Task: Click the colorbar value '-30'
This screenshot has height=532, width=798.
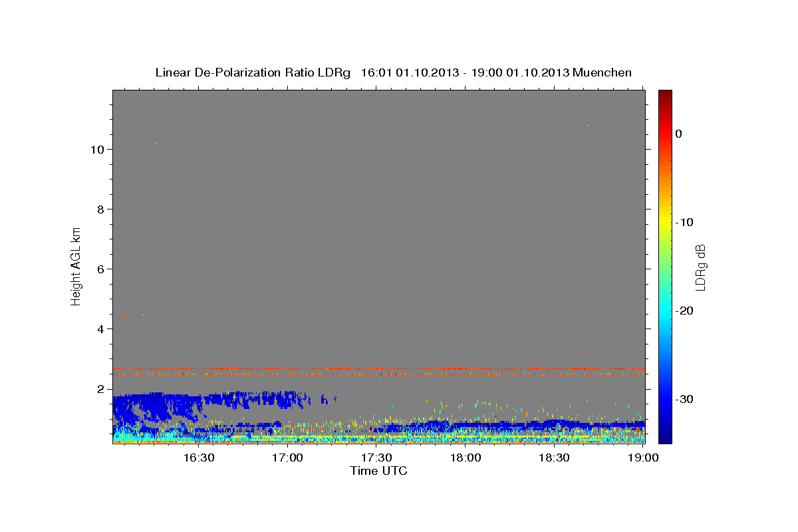Action: pyautogui.click(x=686, y=399)
